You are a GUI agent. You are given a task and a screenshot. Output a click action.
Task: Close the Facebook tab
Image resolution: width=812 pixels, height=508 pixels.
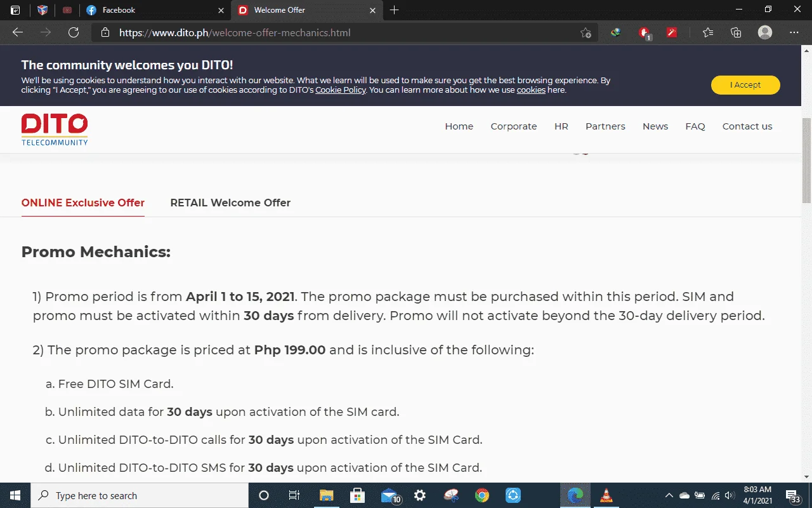221,10
